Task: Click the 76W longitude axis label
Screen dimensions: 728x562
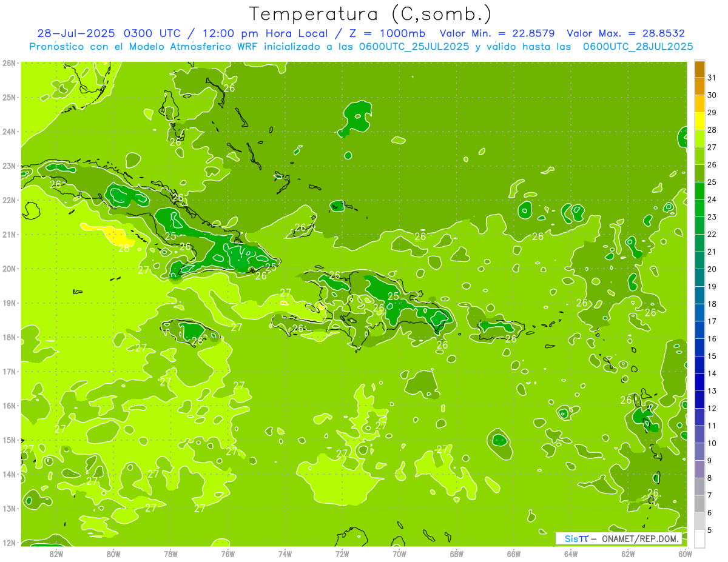Action: pyautogui.click(x=228, y=554)
